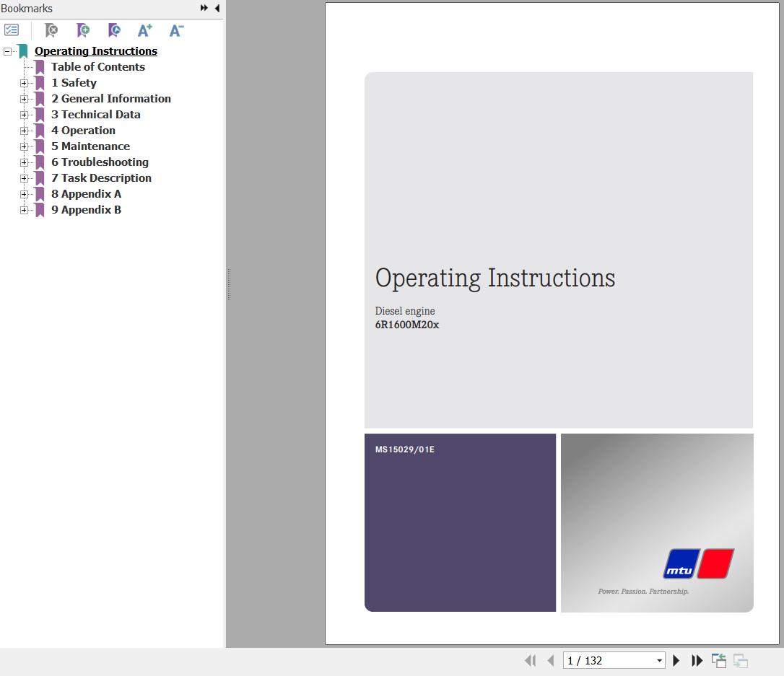This screenshot has width=784, height=676.
Task: Click the add new bookmark icon
Action: point(83,30)
